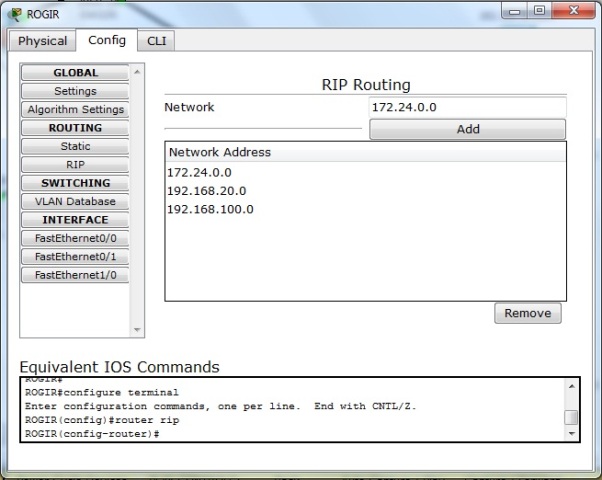Viewport: 602px width, 480px height.
Task: Open global Settings in sidebar
Action: (x=75, y=91)
